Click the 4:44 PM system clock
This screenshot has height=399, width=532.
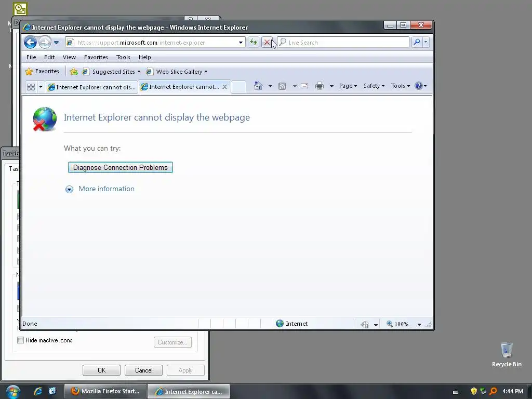tap(513, 391)
